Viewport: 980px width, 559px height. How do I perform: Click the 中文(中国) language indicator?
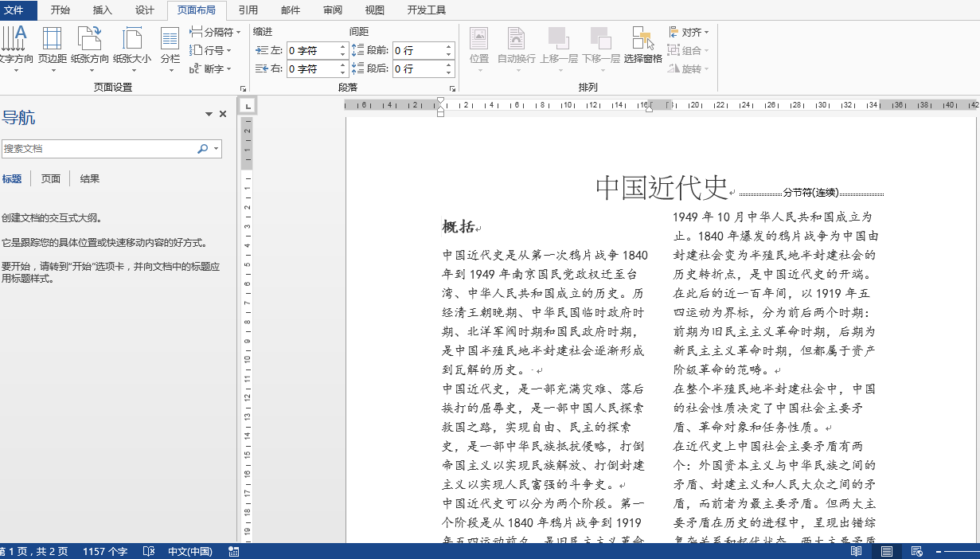190,551
